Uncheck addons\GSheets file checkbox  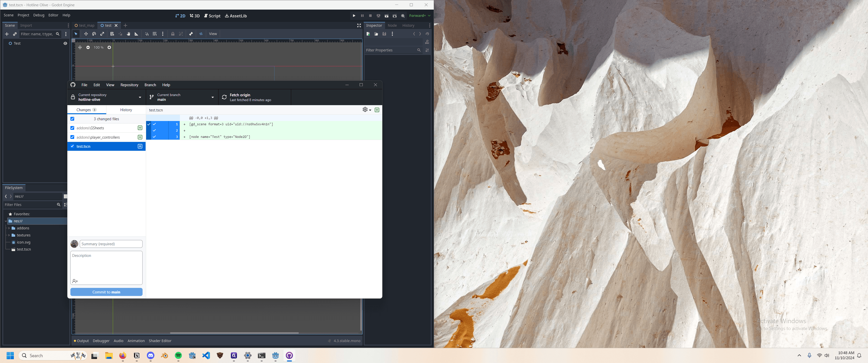72,128
